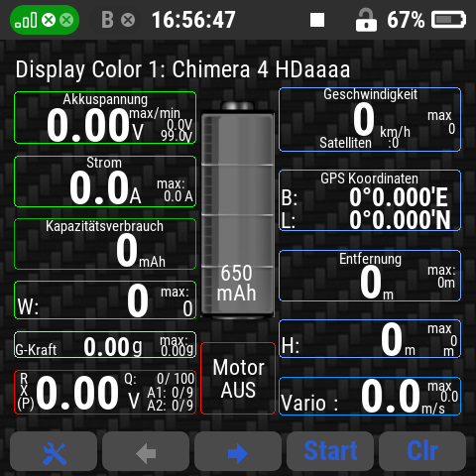The image size is (476, 476).
Task: Select the Geschwindigkeit speed widget
Action: click(370, 119)
